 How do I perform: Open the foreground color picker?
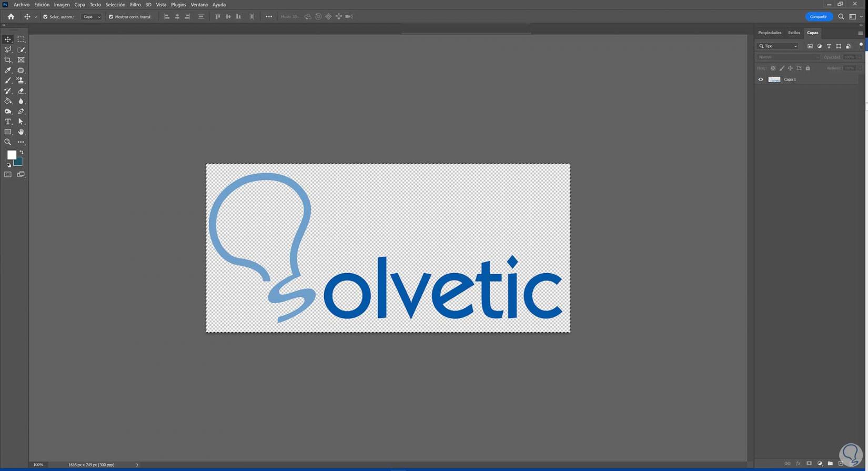[12, 155]
